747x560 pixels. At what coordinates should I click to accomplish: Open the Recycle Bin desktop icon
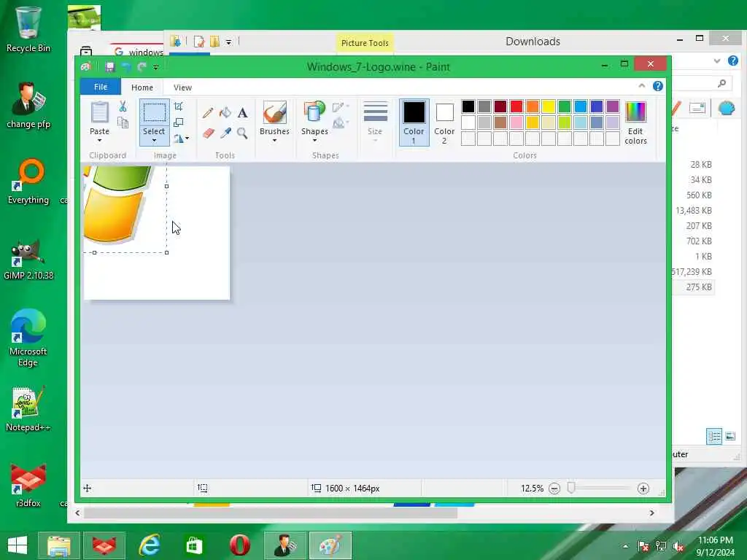28,29
